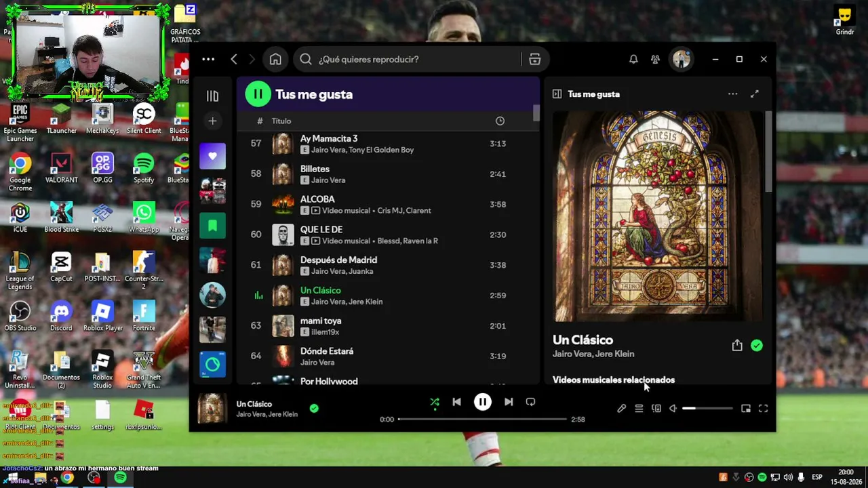Open the profile avatar menu
868x488 pixels.
[681, 60]
